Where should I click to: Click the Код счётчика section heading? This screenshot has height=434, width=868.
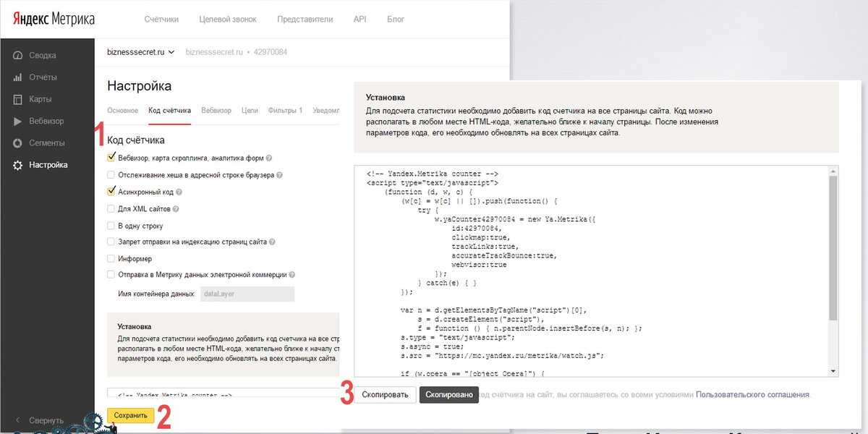tap(136, 140)
